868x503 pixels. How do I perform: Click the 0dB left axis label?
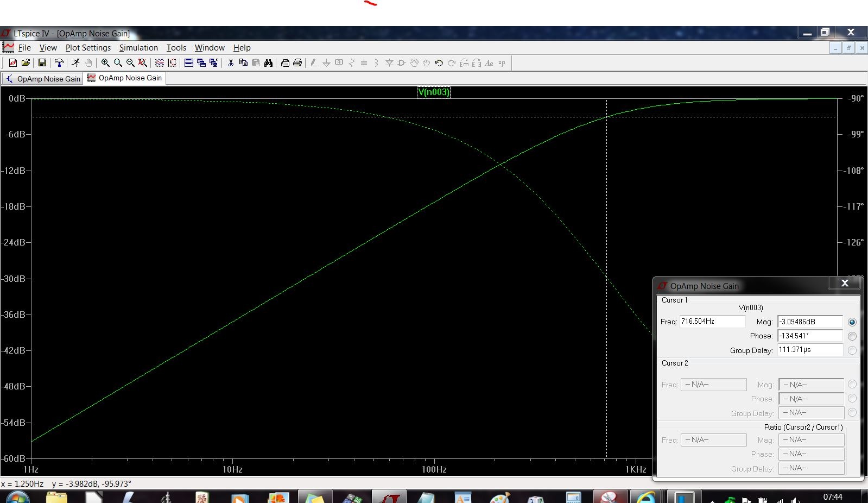point(17,98)
